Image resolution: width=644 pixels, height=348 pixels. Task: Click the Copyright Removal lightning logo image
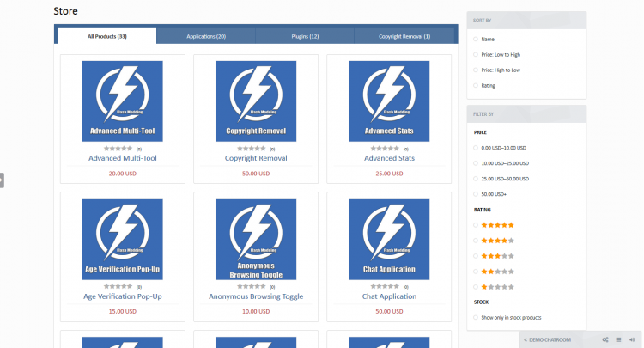(256, 101)
